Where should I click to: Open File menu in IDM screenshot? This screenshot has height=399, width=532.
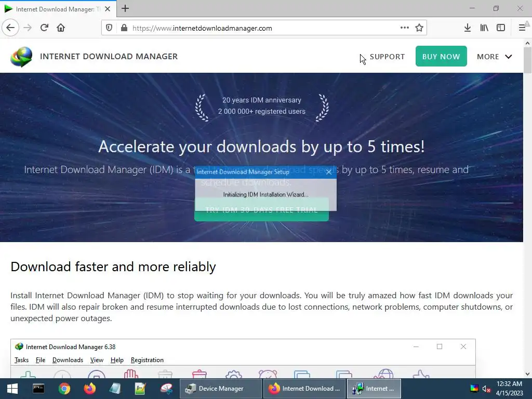(x=41, y=360)
